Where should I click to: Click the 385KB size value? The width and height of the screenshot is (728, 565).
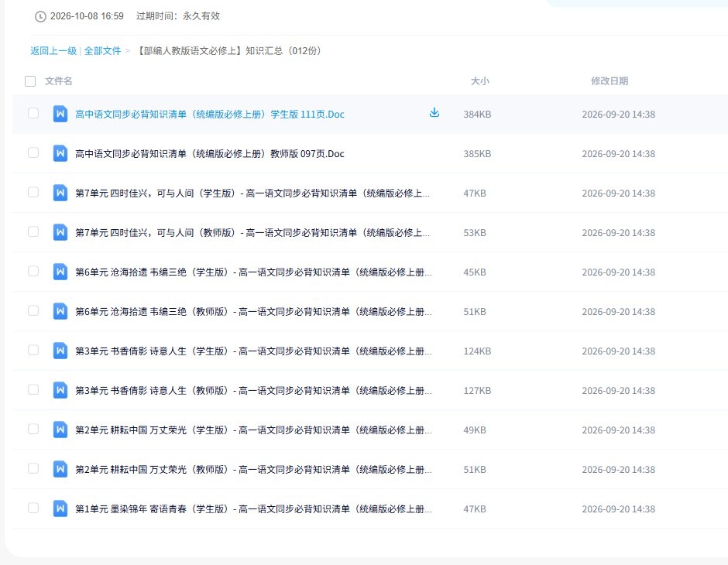click(x=477, y=153)
